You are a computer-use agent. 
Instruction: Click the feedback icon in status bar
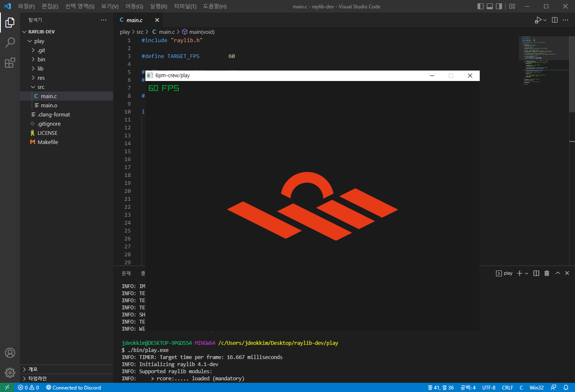(553, 387)
